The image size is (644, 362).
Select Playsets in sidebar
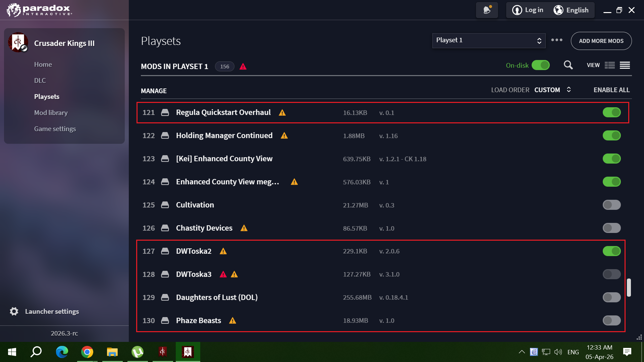47,97
